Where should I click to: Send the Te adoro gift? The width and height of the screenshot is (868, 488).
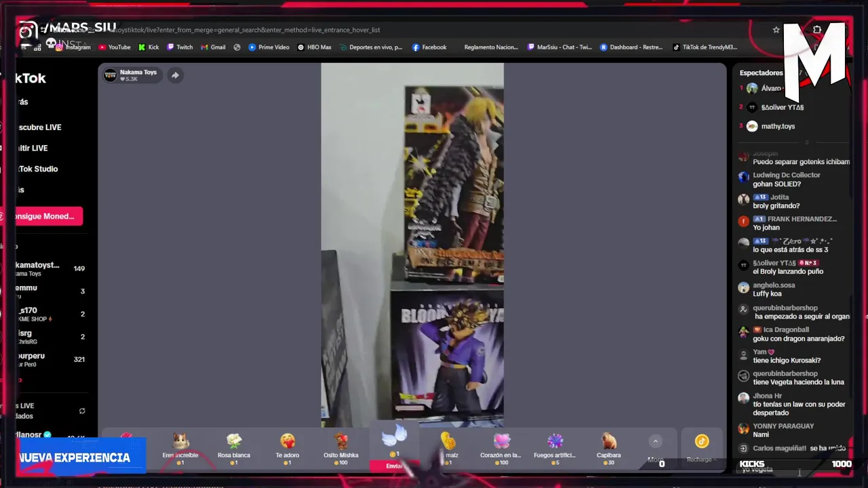[x=288, y=449]
